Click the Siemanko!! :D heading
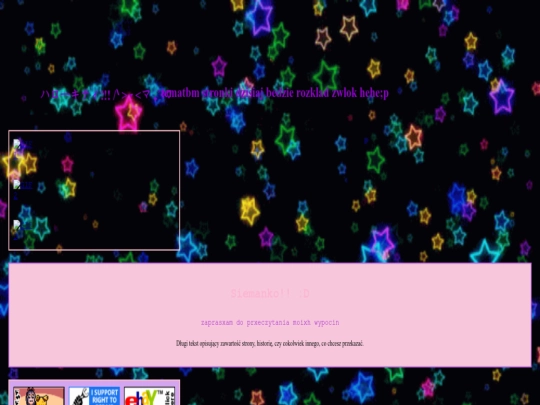Viewport: 540px width, 405px height. point(270,294)
